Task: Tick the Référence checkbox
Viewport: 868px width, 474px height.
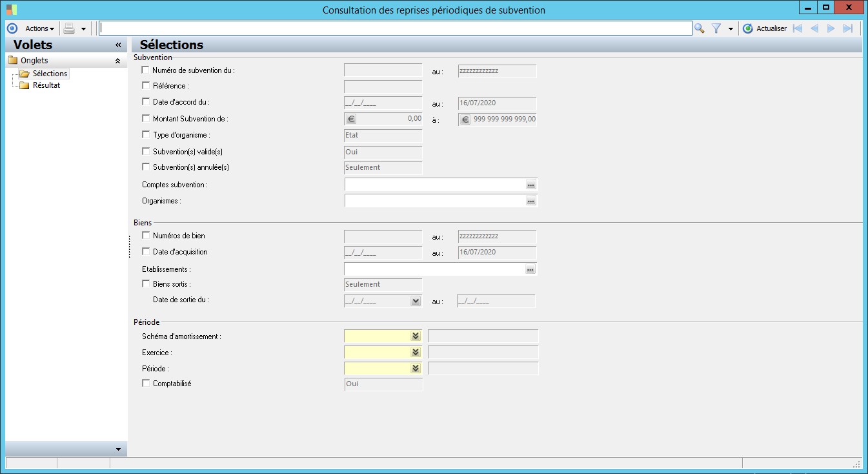Action: pos(146,85)
